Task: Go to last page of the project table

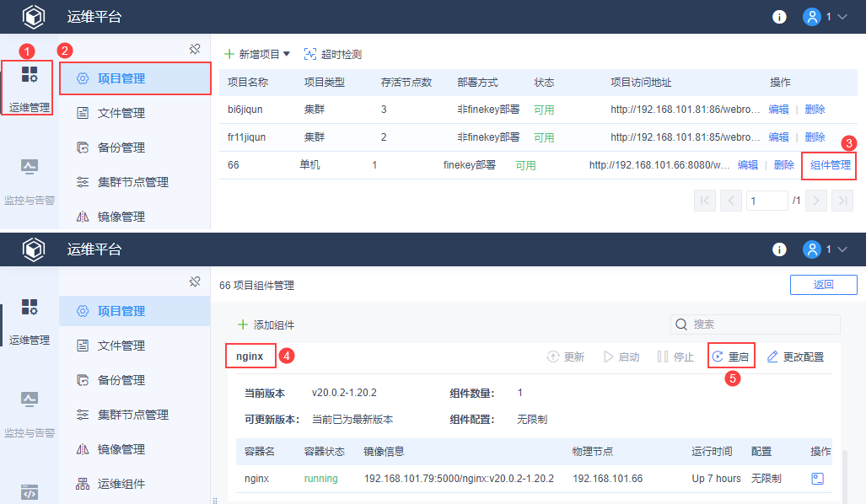Action: (842, 201)
